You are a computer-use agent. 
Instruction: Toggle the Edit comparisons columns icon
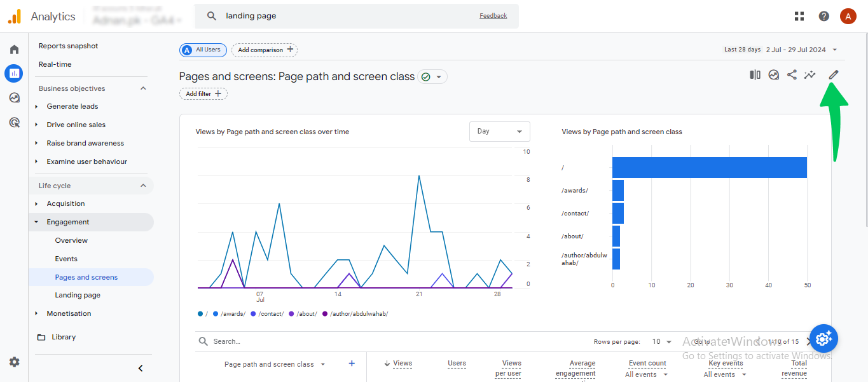click(755, 75)
